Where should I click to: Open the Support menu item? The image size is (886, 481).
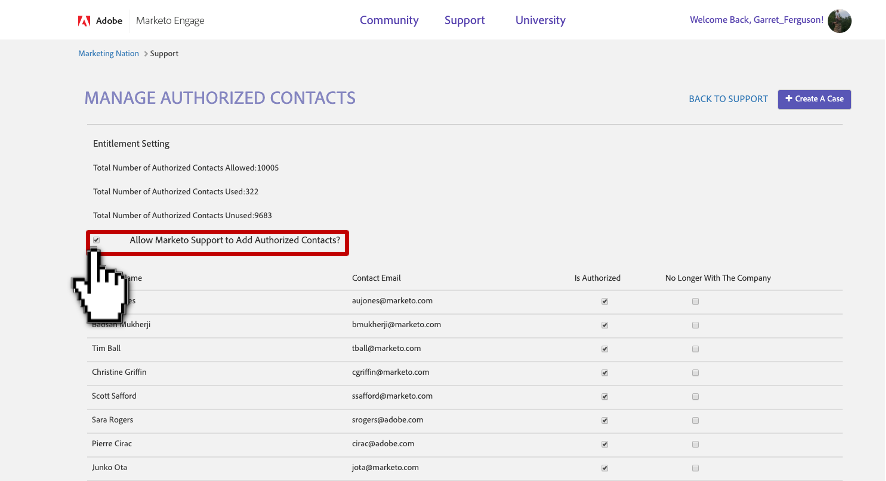click(464, 20)
